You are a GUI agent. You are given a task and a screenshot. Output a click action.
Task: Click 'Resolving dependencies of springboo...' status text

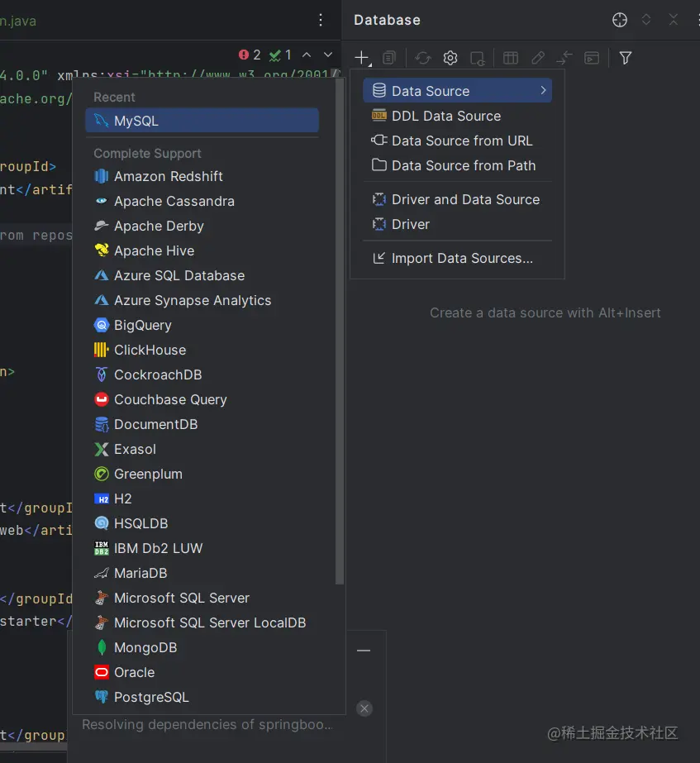coord(207,724)
